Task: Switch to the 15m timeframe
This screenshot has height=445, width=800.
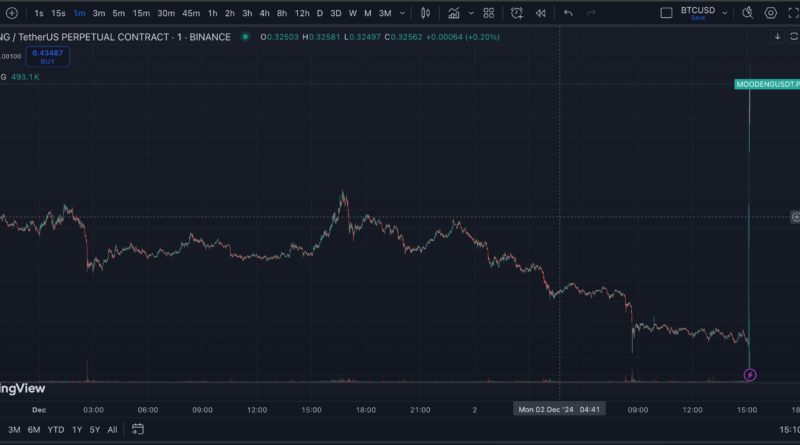Action: (141, 13)
